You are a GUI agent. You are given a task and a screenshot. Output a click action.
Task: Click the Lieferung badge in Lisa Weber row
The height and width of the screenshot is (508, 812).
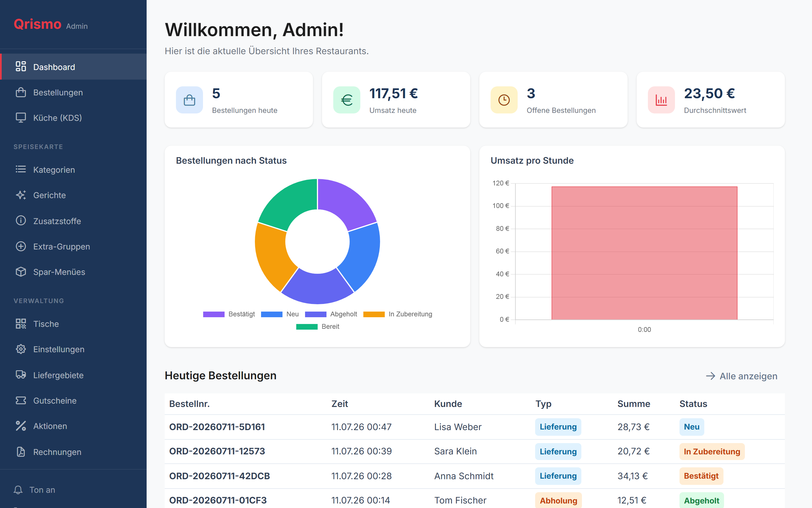(558, 427)
